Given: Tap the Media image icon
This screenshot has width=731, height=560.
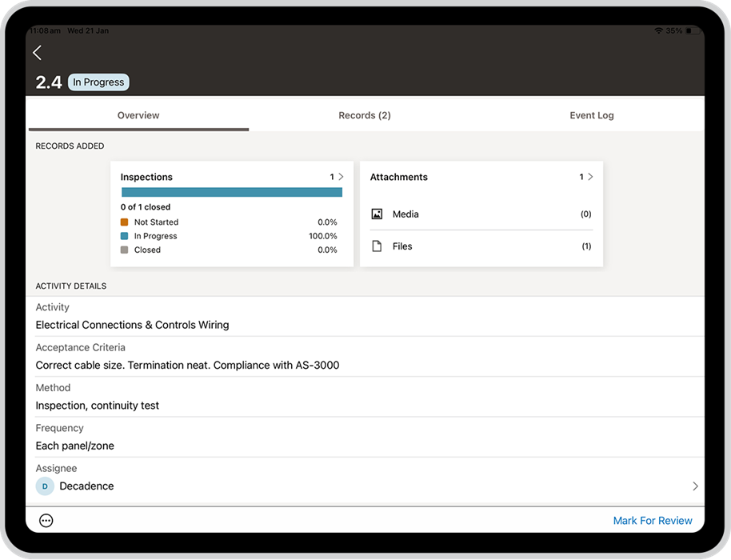Looking at the screenshot, I should [x=377, y=214].
